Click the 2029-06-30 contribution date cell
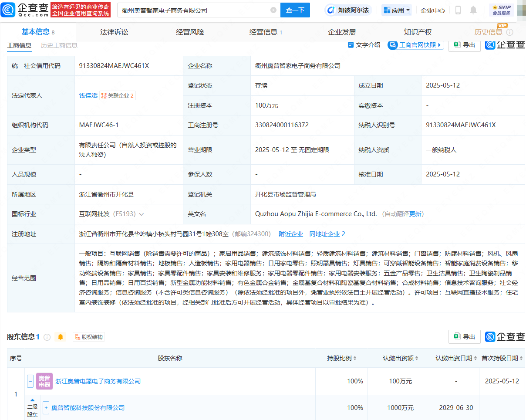The width and height of the screenshot is (526, 420). tap(456, 408)
